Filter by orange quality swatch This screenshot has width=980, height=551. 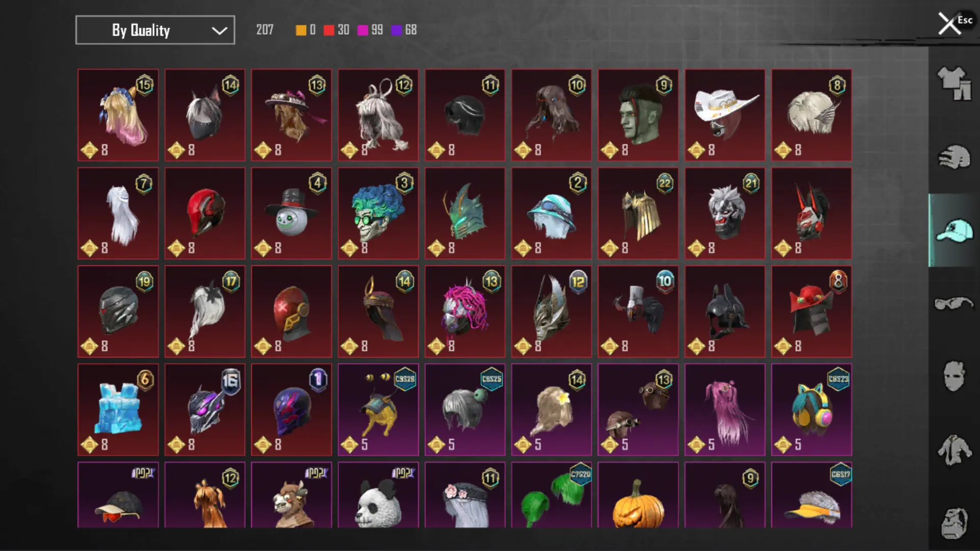(301, 30)
